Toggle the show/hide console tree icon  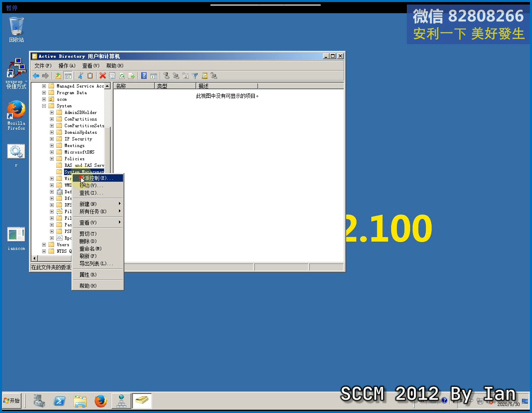click(x=68, y=76)
